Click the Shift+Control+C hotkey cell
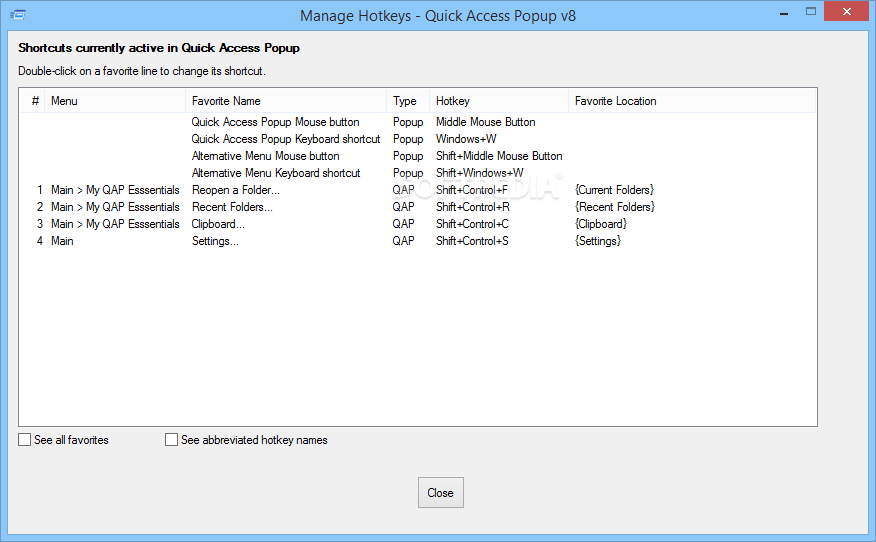Screen dimensions: 876x542 pos(472,224)
